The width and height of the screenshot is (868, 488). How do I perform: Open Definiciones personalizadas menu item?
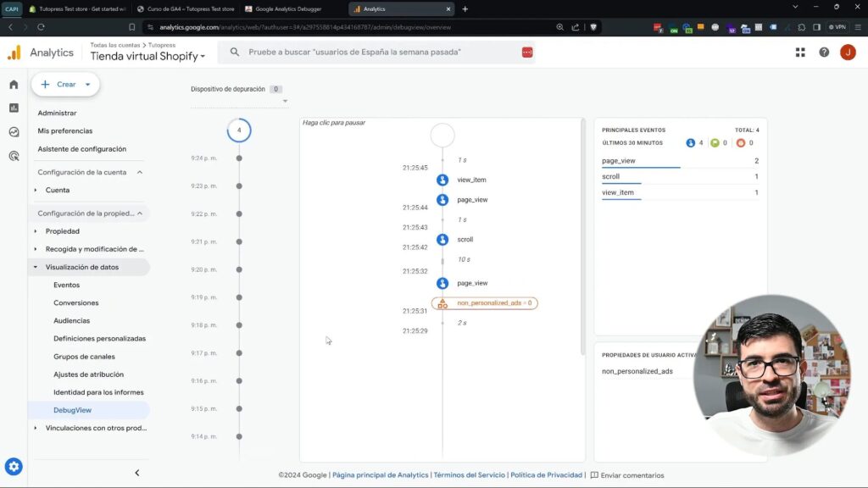(x=100, y=339)
